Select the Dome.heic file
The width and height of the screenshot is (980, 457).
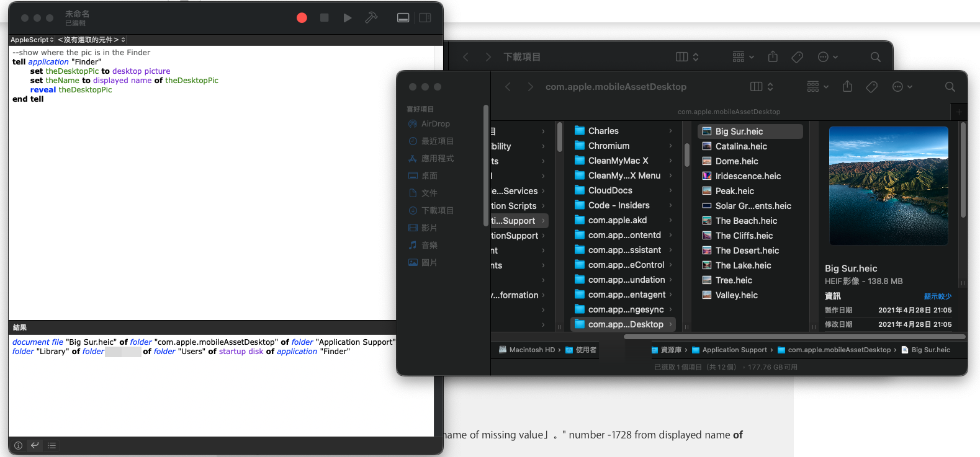750,161
